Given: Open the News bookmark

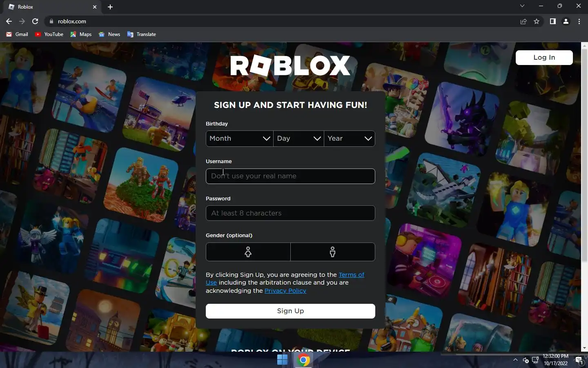Looking at the screenshot, I should (x=109, y=34).
